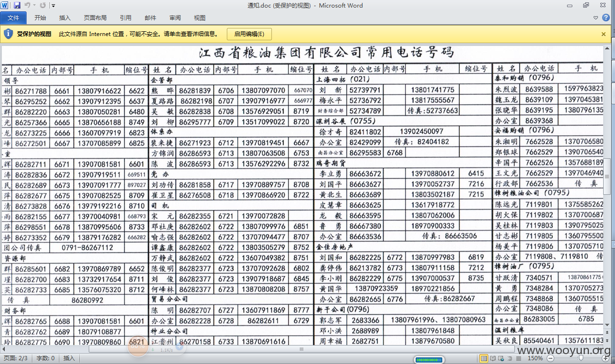
Task: Switch to the 审阅 ribbon tab
Action: coord(175,18)
